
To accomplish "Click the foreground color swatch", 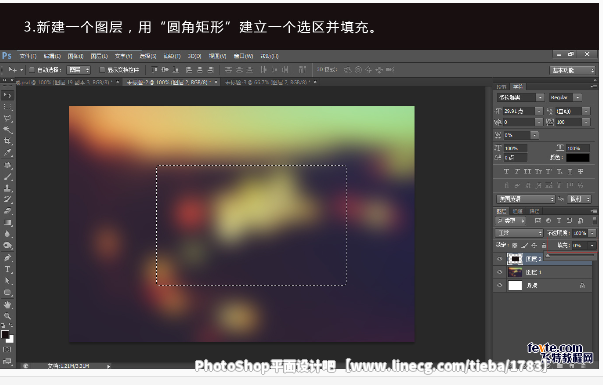I will 5,334.
